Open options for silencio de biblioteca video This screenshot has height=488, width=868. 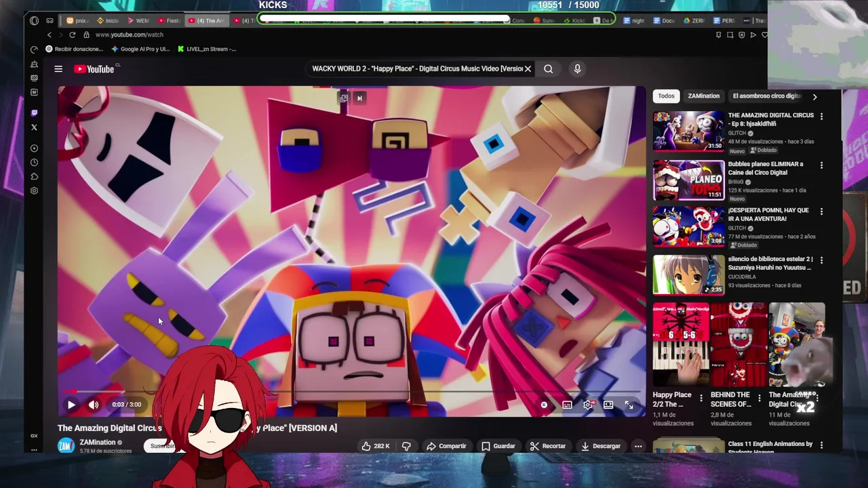tap(821, 260)
